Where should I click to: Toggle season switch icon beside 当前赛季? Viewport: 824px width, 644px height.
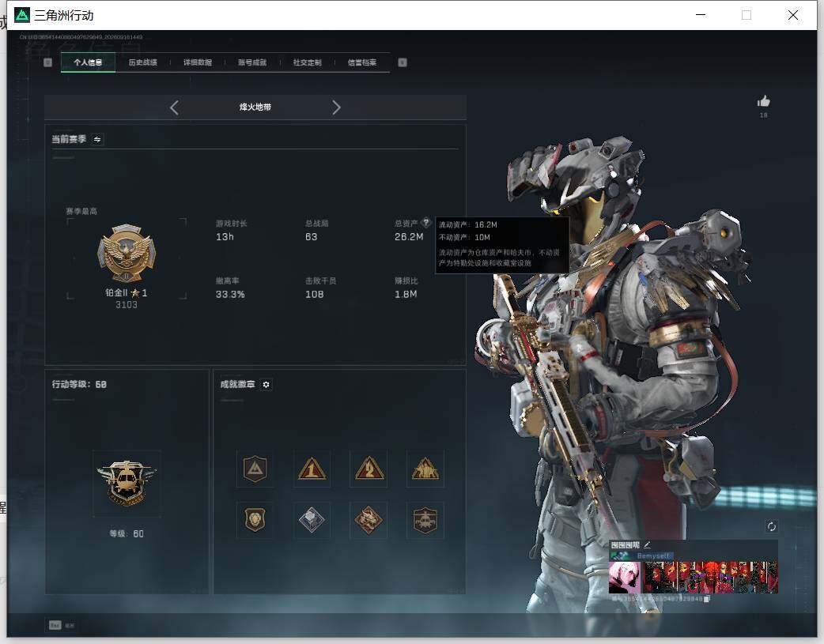pos(97,139)
